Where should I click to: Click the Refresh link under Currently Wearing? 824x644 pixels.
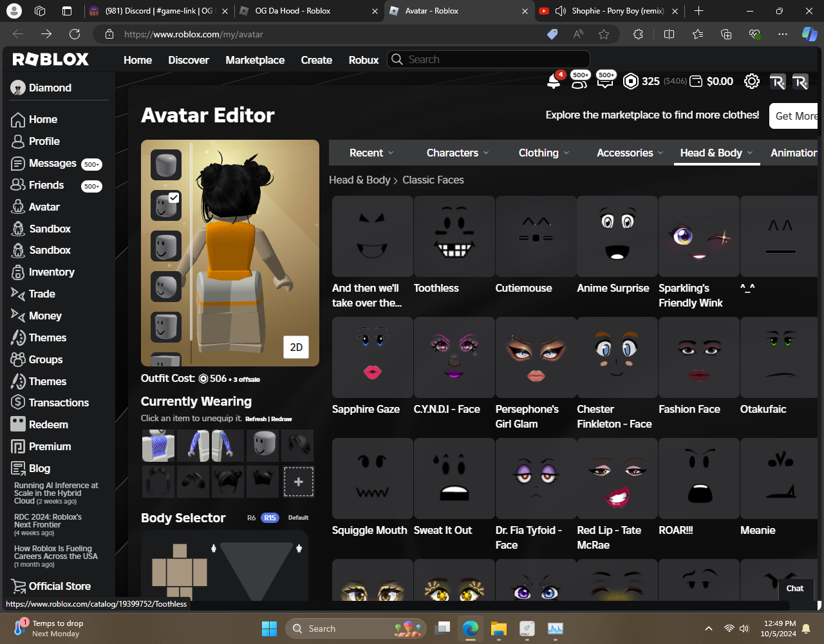pos(256,419)
